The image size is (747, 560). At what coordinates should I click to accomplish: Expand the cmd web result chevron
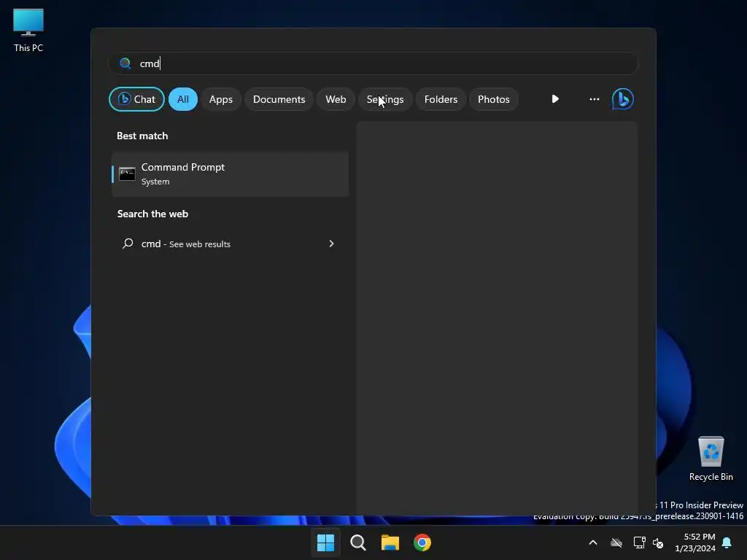[x=332, y=244]
